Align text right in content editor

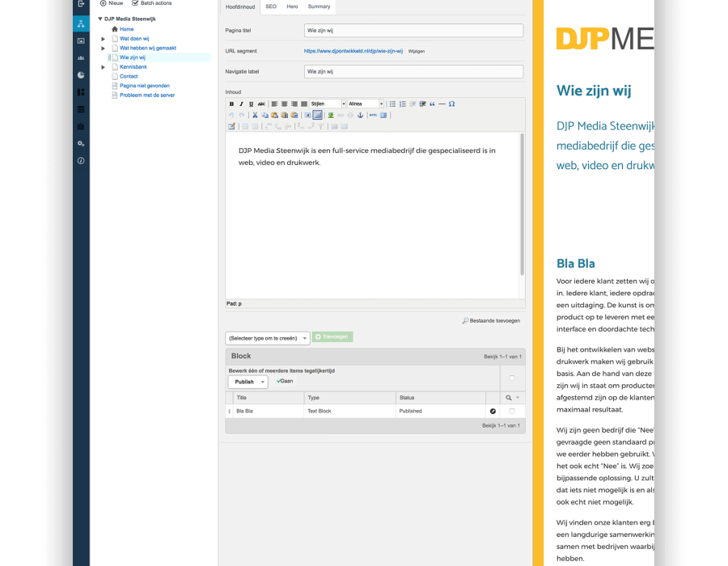click(294, 104)
